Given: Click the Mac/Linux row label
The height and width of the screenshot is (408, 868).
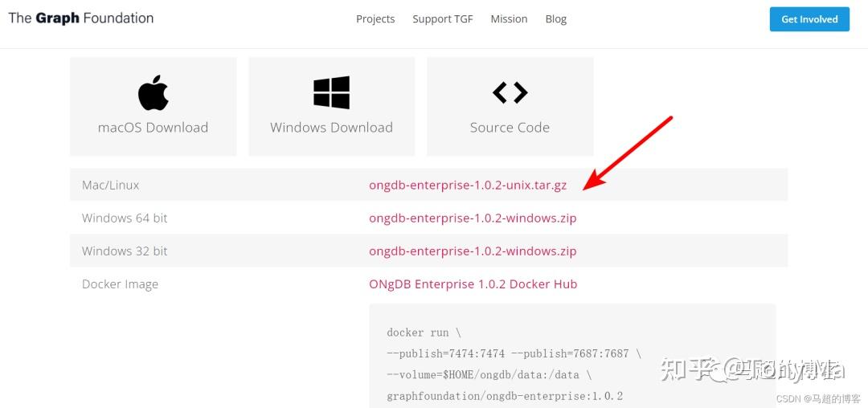Looking at the screenshot, I should coord(111,186).
